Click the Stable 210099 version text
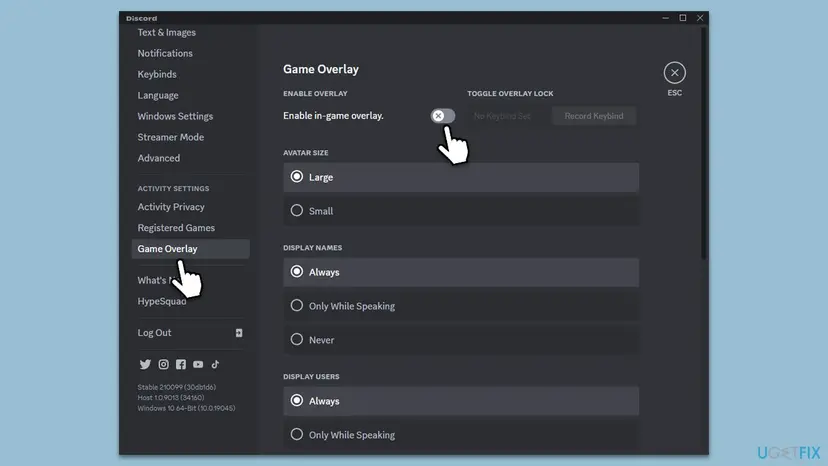828x466 pixels. (x=176, y=387)
